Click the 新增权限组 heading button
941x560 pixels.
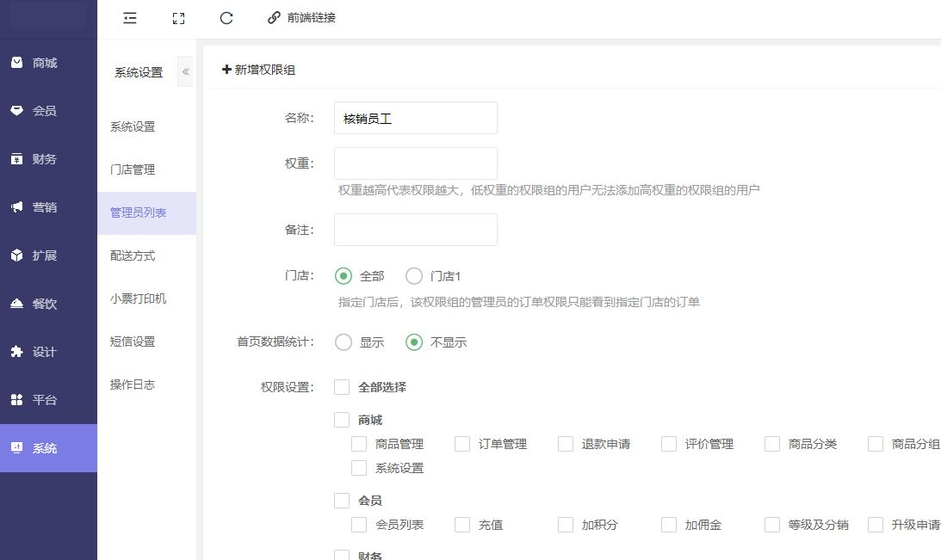pos(259,70)
